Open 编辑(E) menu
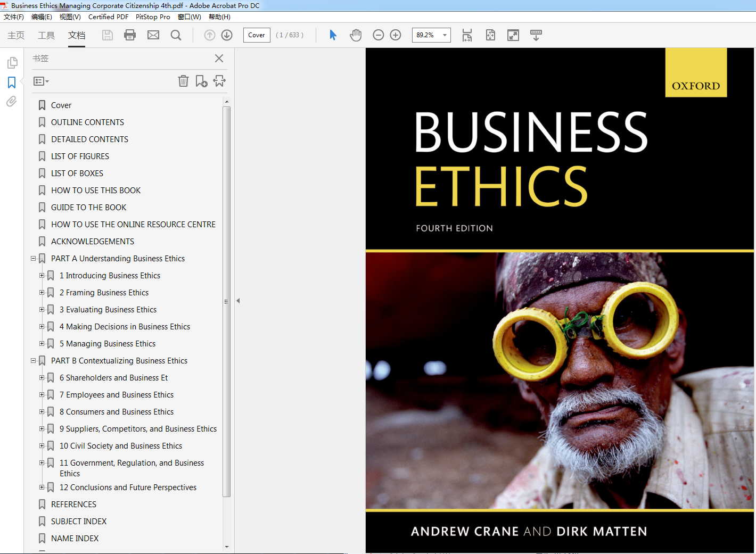The width and height of the screenshot is (756, 554). (42, 17)
